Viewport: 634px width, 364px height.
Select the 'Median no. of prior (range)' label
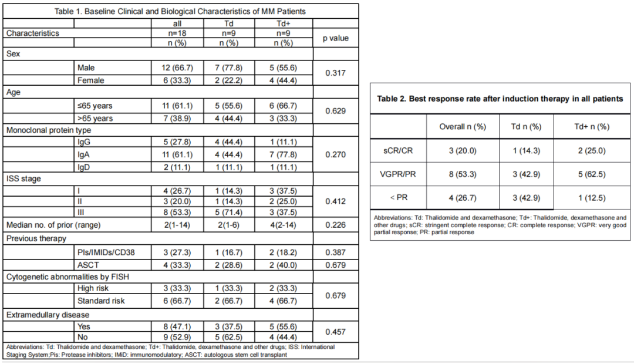tap(53, 225)
